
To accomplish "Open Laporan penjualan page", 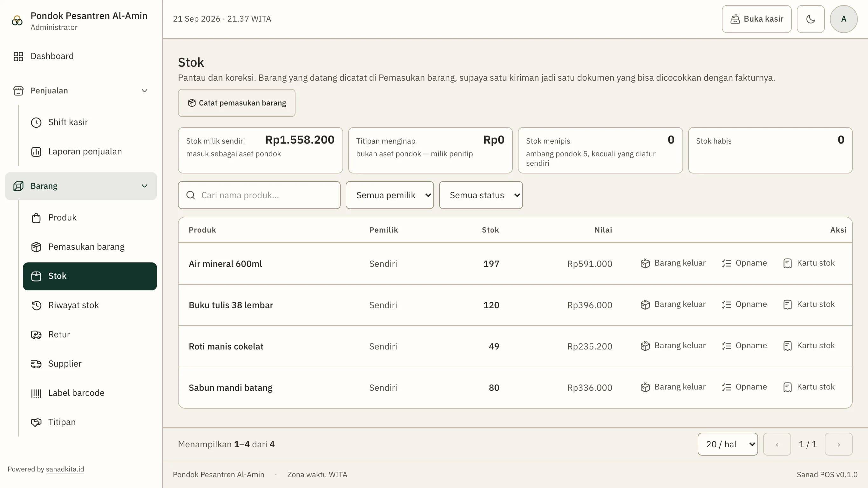I will click(90, 152).
